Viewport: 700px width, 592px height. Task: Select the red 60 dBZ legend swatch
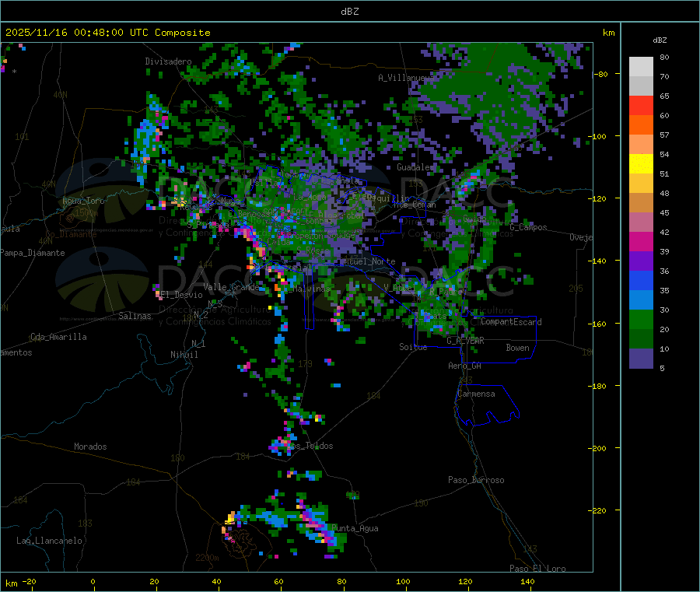pyautogui.click(x=641, y=105)
